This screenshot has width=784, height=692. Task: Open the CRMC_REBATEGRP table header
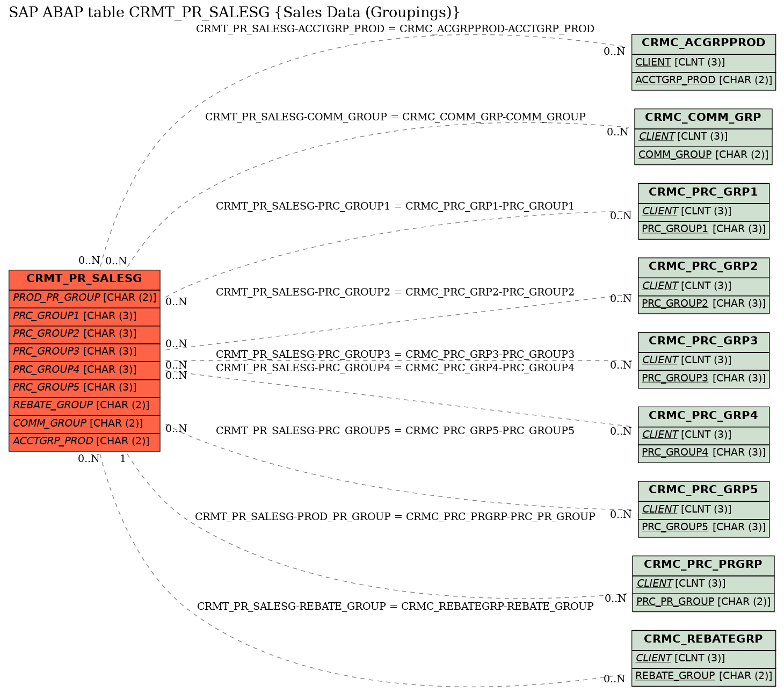703,639
